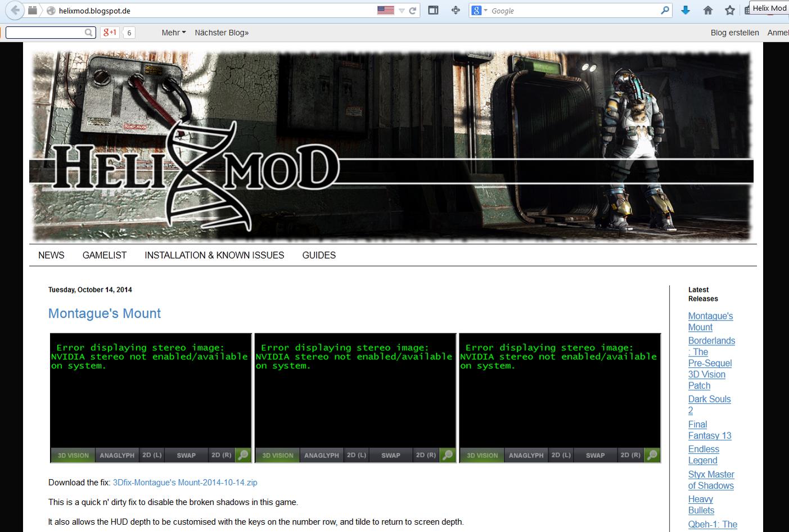Select 3D VISION mode on third viewer
Screen dimensions: 789x532
[483, 456]
